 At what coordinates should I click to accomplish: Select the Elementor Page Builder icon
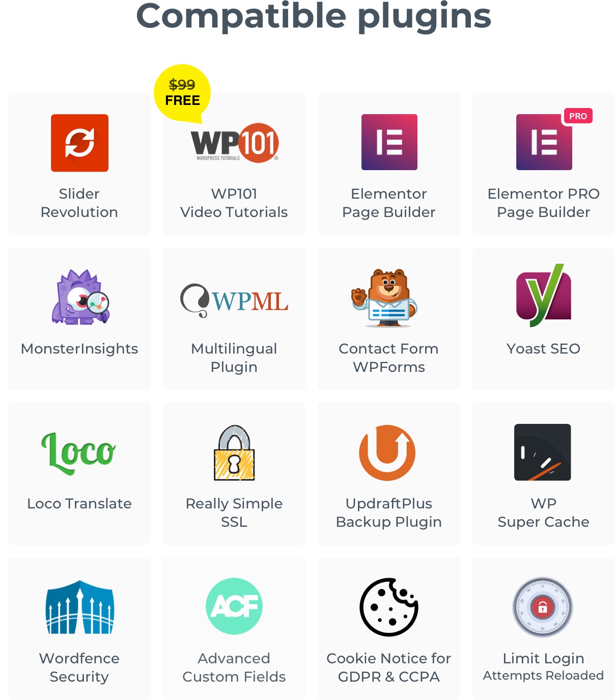coord(389,142)
